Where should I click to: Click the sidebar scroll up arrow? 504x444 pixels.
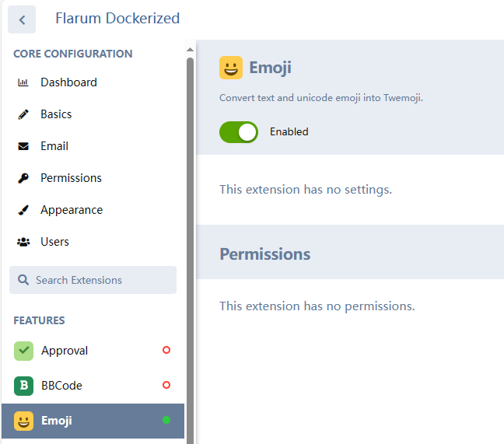tap(190, 49)
